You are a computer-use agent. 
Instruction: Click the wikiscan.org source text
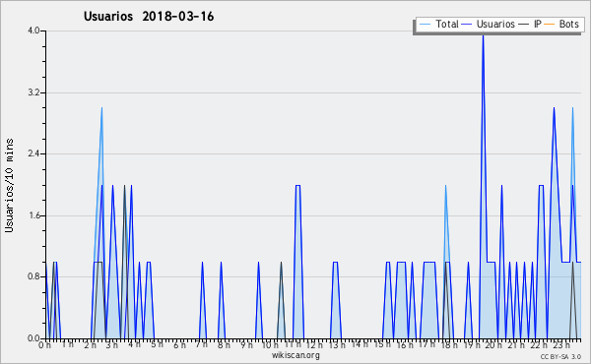pyautogui.click(x=295, y=355)
